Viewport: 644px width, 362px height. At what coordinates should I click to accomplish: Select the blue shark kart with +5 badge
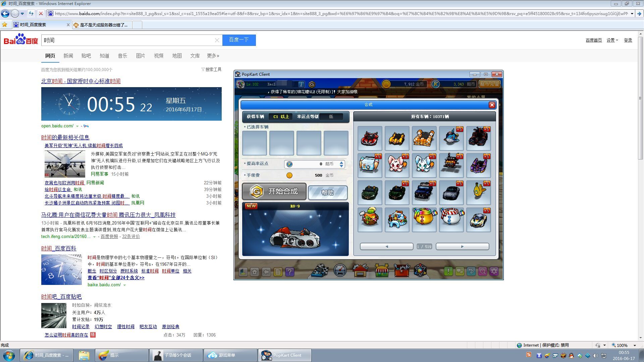tap(451, 138)
